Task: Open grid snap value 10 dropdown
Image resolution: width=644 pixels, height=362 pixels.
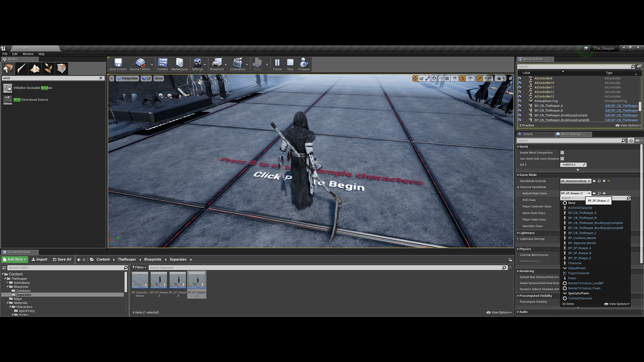Action: [x=454, y=78]
